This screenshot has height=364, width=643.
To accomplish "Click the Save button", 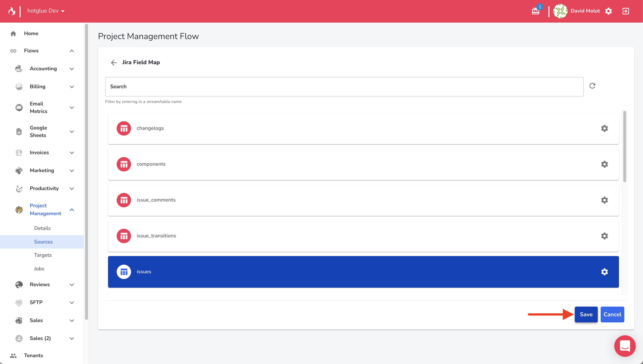I will (x=586, y=314).
